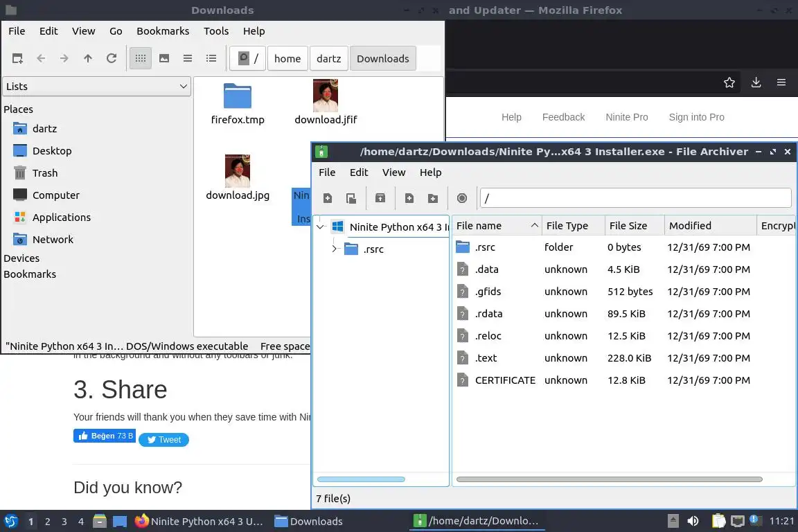This screenshot has width=798, height=532.
Task: Go back in Downloads file manager
Action: click(42, 59)
